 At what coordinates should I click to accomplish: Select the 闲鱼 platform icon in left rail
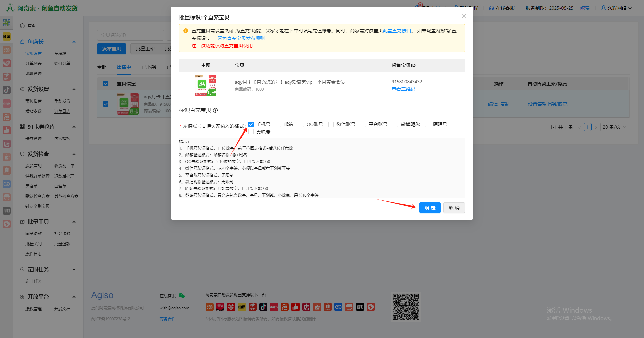pos(7,36)
